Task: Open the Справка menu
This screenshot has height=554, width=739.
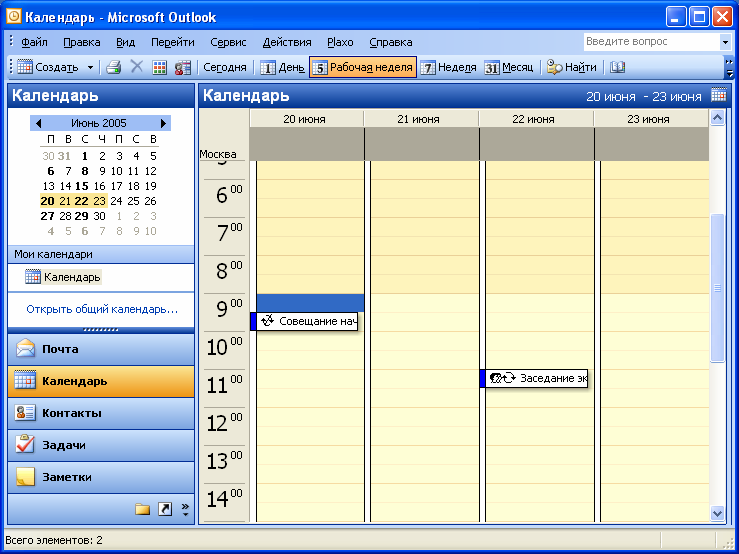Action: pyautogui.click(x=390, y=42)
